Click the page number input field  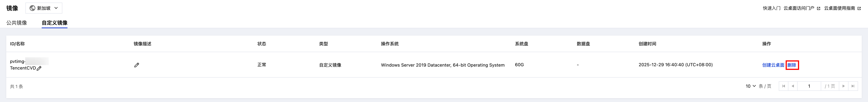point(809,86)
